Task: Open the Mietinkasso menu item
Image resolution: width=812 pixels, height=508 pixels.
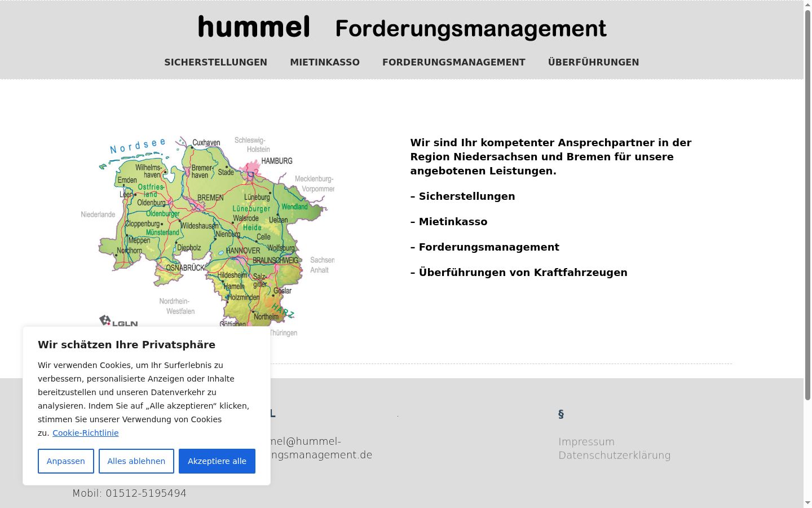Action: point(325,62)
